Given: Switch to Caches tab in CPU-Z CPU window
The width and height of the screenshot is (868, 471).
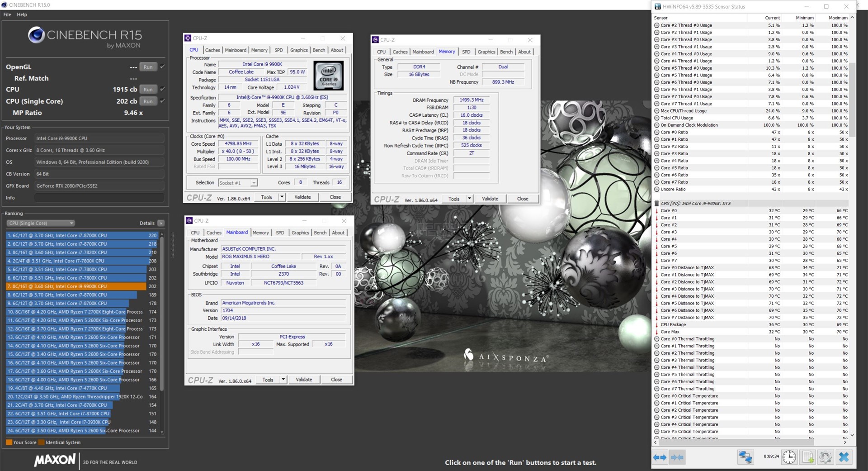Looking at the screenshot, I should [212, 50].
